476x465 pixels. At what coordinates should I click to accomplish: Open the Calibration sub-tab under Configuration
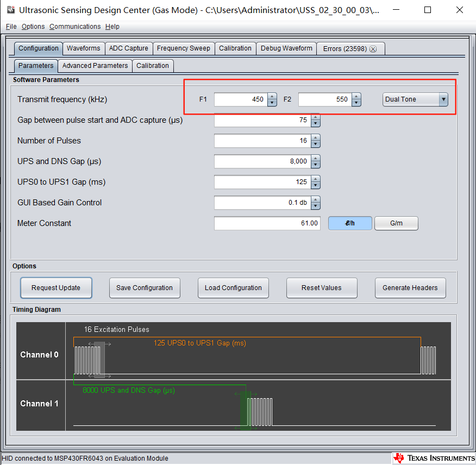pyautogui.click(x=153, y=66)
